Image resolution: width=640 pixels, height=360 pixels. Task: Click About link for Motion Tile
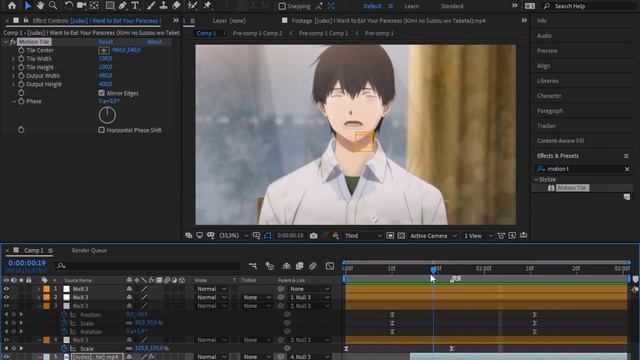(x=155, y=42)
